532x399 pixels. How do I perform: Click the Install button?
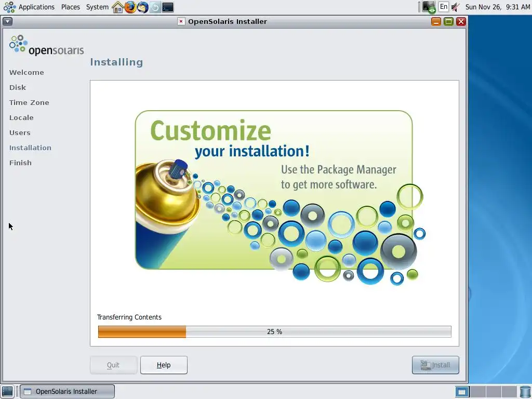[x=435, y=365]
